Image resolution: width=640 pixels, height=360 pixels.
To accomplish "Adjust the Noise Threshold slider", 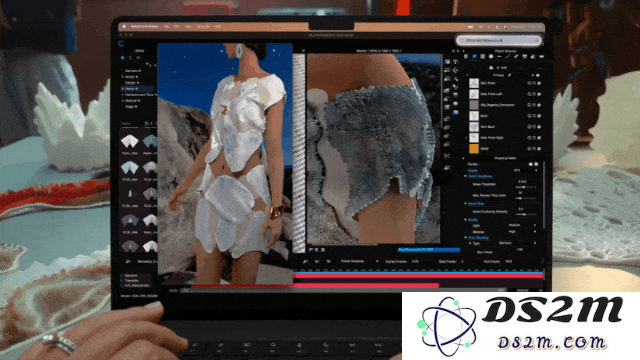I will (524, 187).
